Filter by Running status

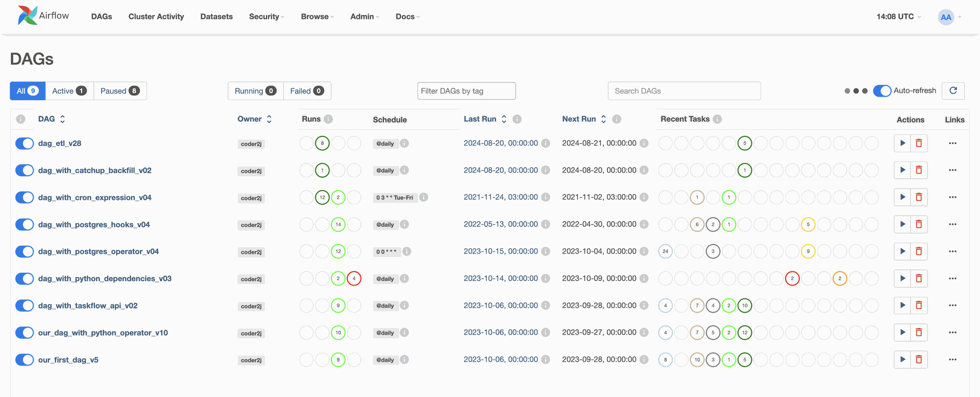[256, 90]
